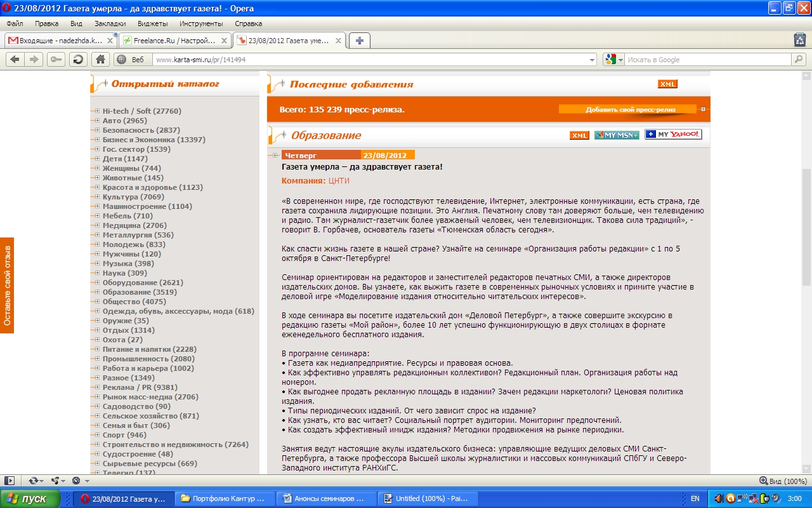Open Opera Unite status bar menu

[x=57, y=481]
